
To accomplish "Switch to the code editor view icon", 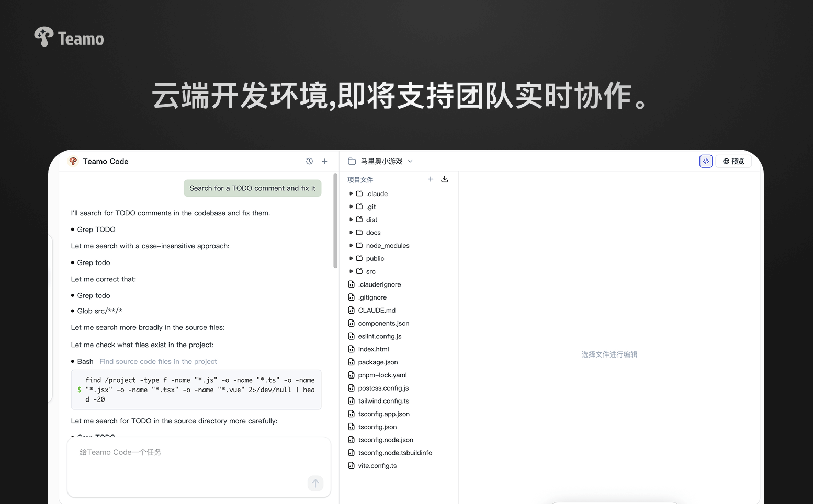I will (706, 161).
